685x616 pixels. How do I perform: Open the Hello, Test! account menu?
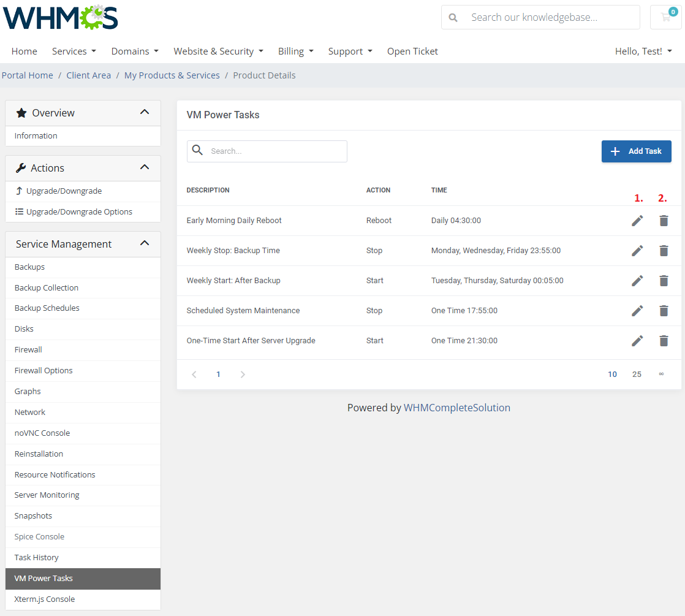click(x=643, y=51)
